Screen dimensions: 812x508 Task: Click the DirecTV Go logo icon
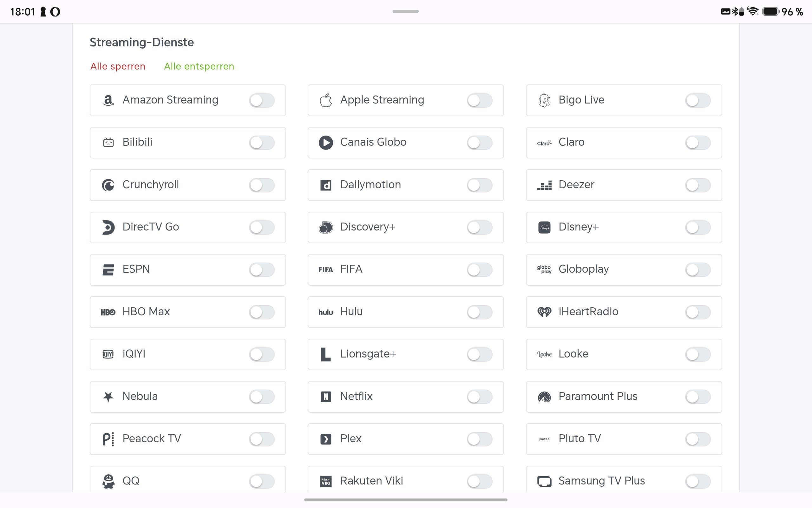(x=108, y=227)
